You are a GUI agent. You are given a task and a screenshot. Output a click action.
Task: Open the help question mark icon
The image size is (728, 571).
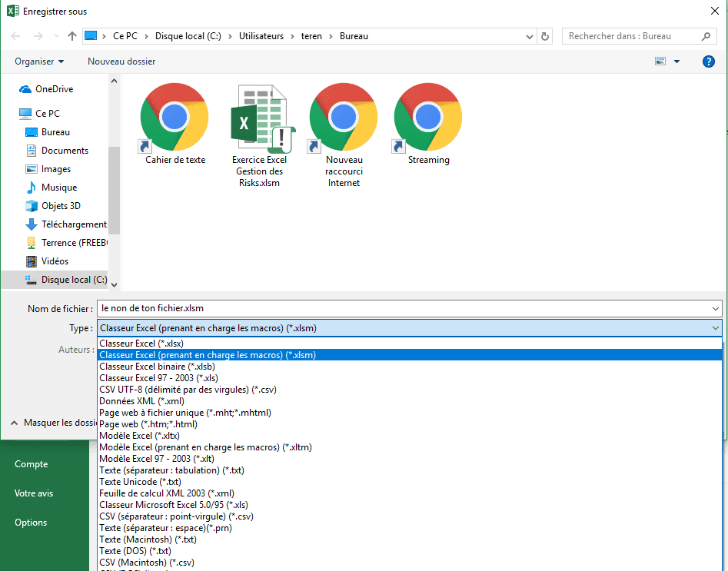(x=709, y=61)
